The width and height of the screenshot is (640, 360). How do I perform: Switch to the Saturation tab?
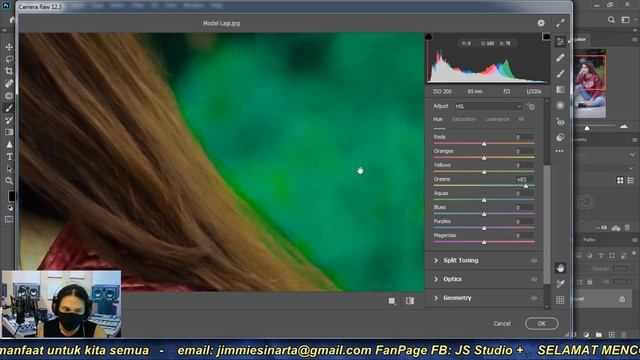464,119
